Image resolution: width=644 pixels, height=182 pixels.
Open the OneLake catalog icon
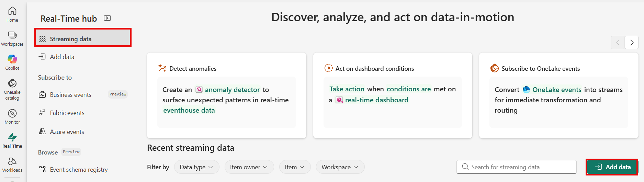point(12,89)
